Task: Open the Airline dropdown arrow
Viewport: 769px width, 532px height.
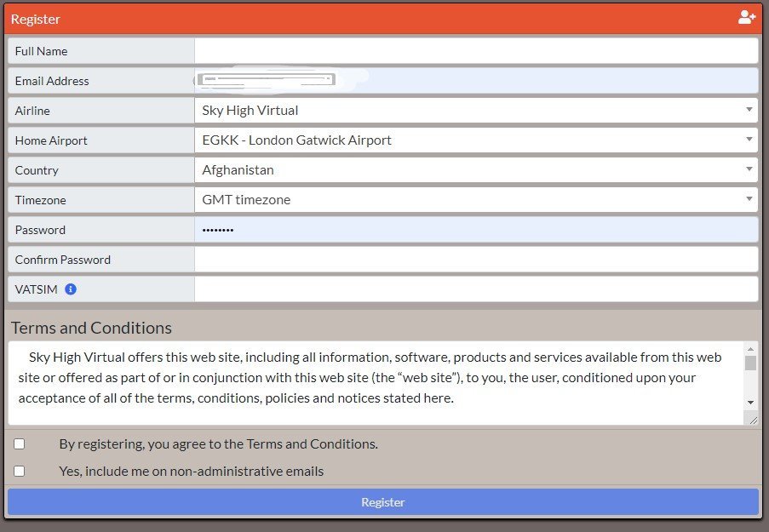Action: tap(749, 110)
